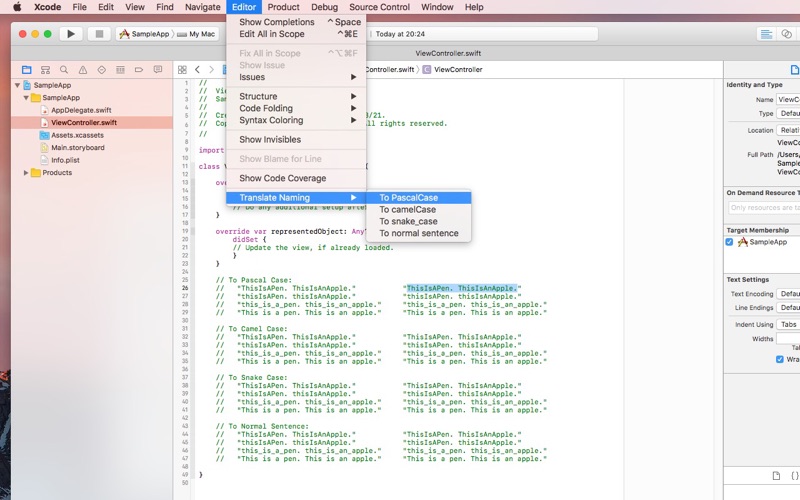
Task: Click Translate Naming menu item
Action: click(x=296, y=197)
